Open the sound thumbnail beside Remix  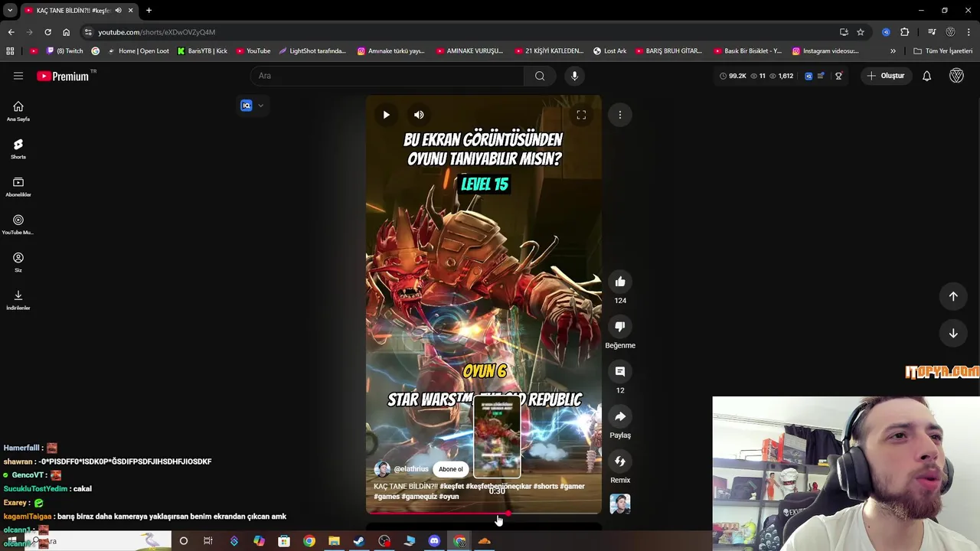[x=620, y=504]
